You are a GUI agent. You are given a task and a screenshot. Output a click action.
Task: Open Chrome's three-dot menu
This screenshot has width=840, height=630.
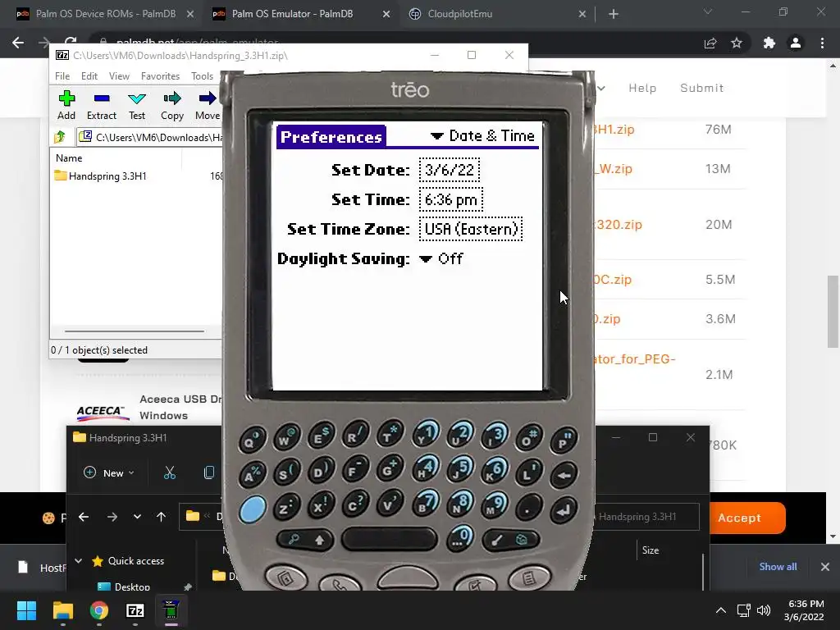822,43
